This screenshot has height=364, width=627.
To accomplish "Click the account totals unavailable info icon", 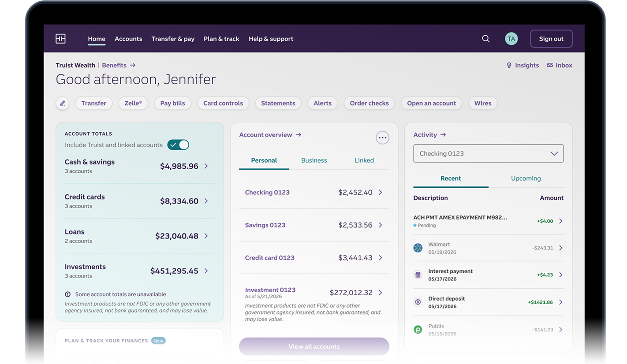I will click(x=68, y=294).
